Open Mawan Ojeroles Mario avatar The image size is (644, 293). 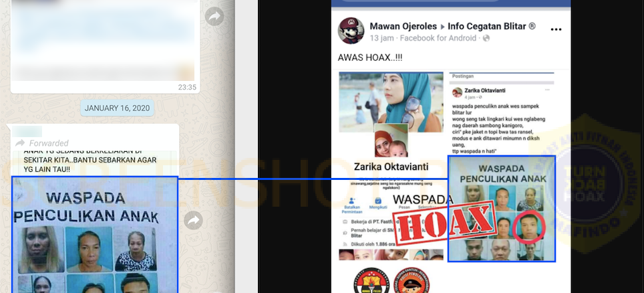pos(351,31)
